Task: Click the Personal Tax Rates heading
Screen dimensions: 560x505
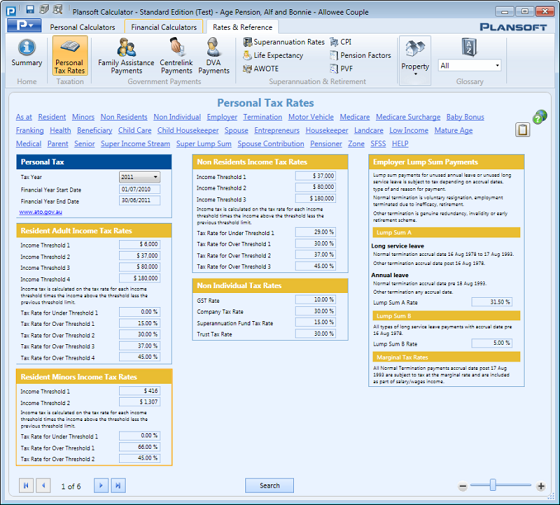Action: pyautogui.click(x=265, y=103)
